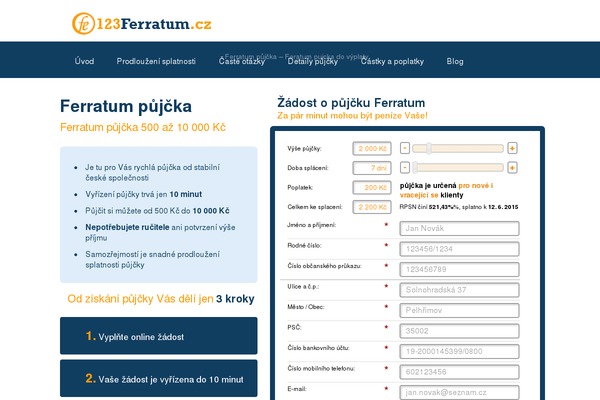Click the 123Ferratum.cz logo
600x400 pixels.
142,24
